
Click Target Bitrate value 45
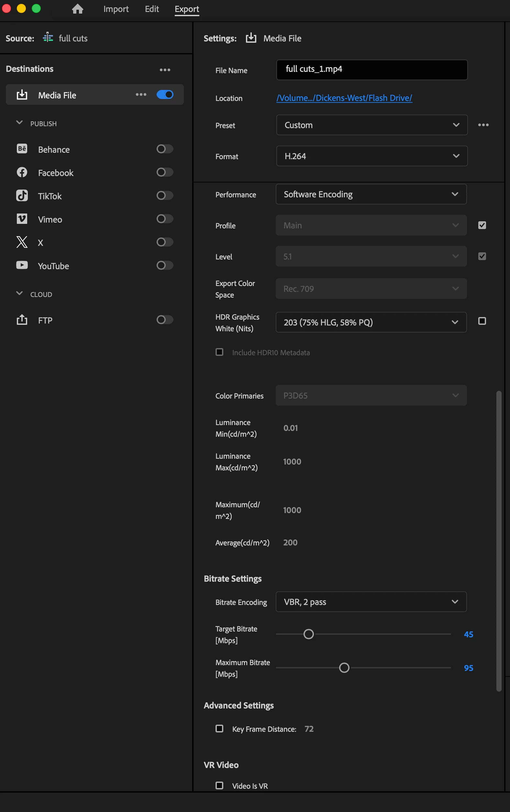tap(469, 634)
